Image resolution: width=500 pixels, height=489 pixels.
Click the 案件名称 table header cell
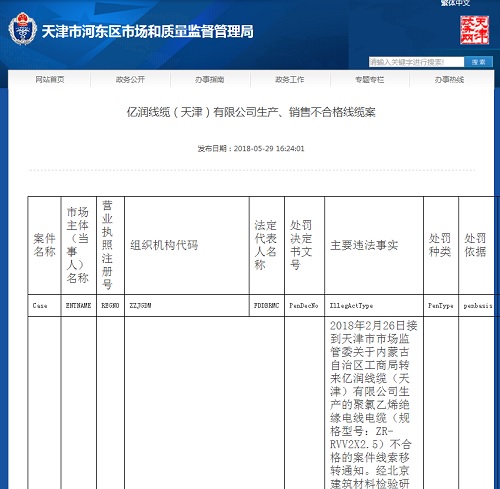click(44, 245)
